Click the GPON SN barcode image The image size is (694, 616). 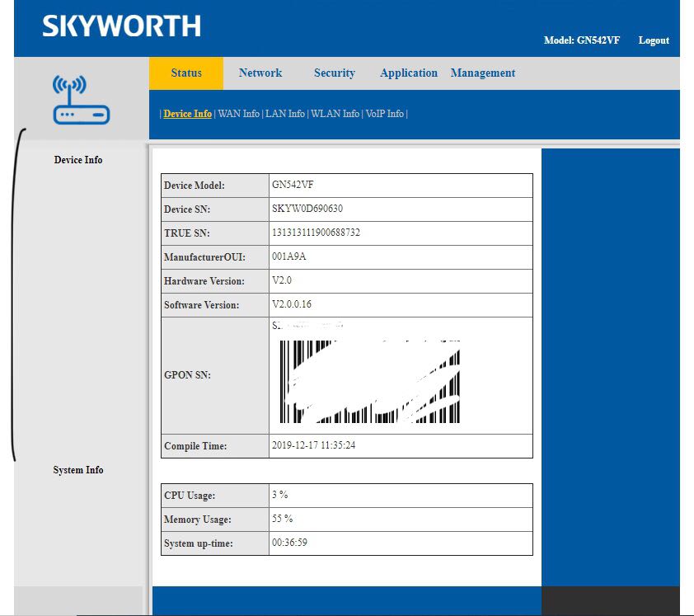click(x=370, y=382)
